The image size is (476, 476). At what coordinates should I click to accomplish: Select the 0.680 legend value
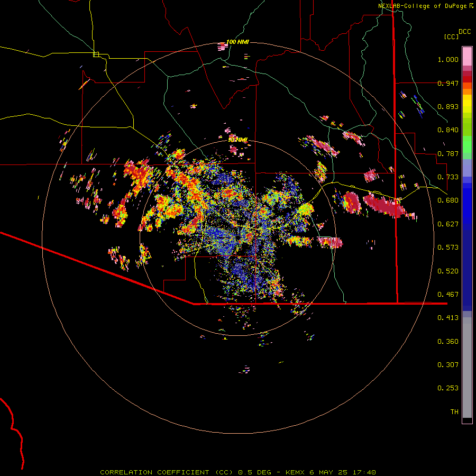click(448, 200)
